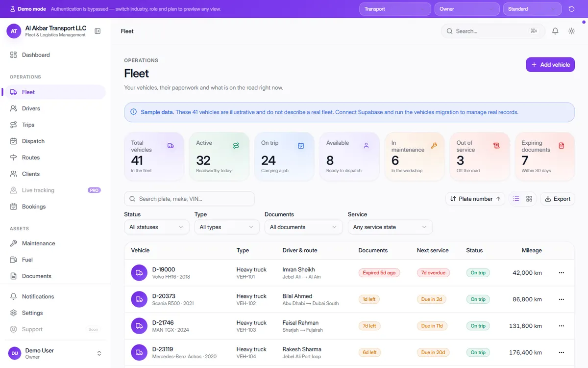Image resolution: width=588 pixels, height=368 pixels.
Task: Click Next service column header
Action: (x=433, y=250)
